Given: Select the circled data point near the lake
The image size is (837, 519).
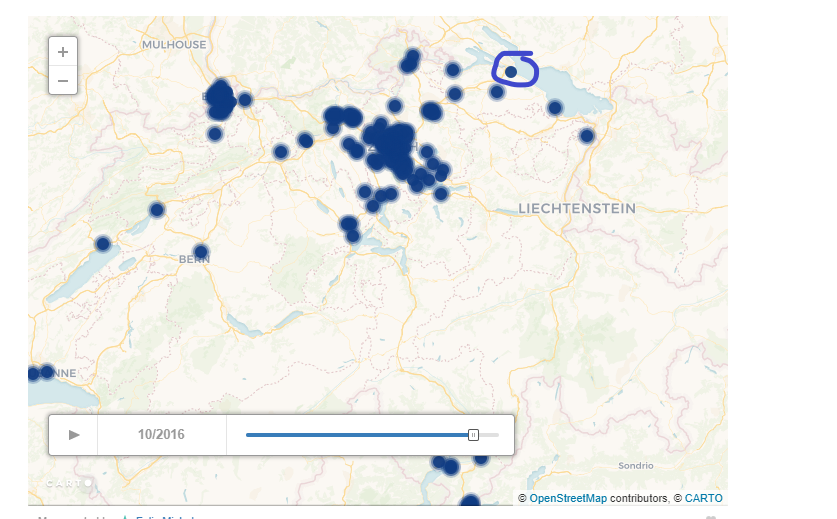Looking at the screenshot, I should pos(511,72).
